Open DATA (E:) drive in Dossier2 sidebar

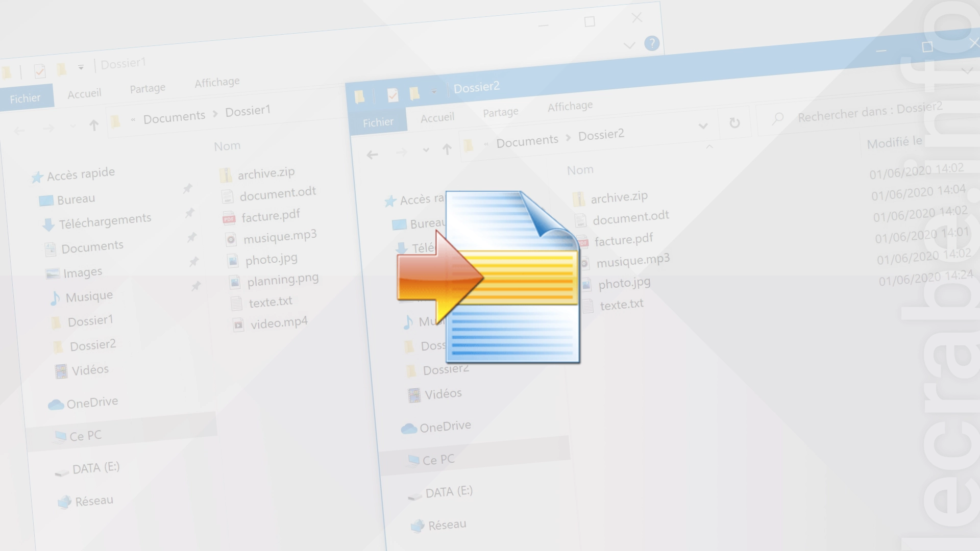[449, 492]
